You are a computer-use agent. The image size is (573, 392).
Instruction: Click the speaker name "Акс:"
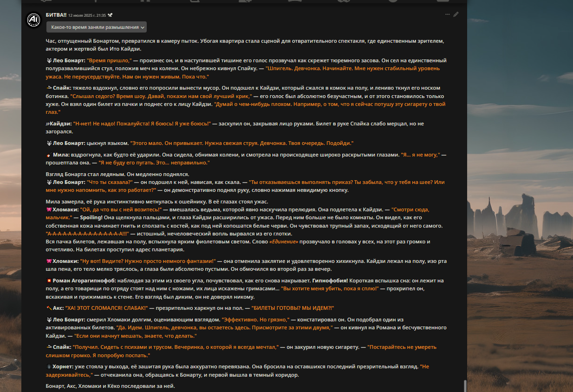[58, 308]
